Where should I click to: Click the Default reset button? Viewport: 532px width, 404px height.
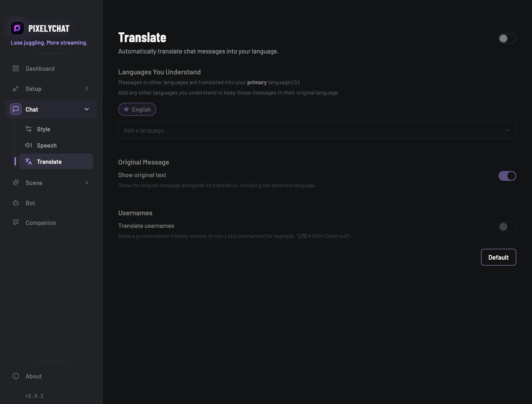click(x=498, y=257)
